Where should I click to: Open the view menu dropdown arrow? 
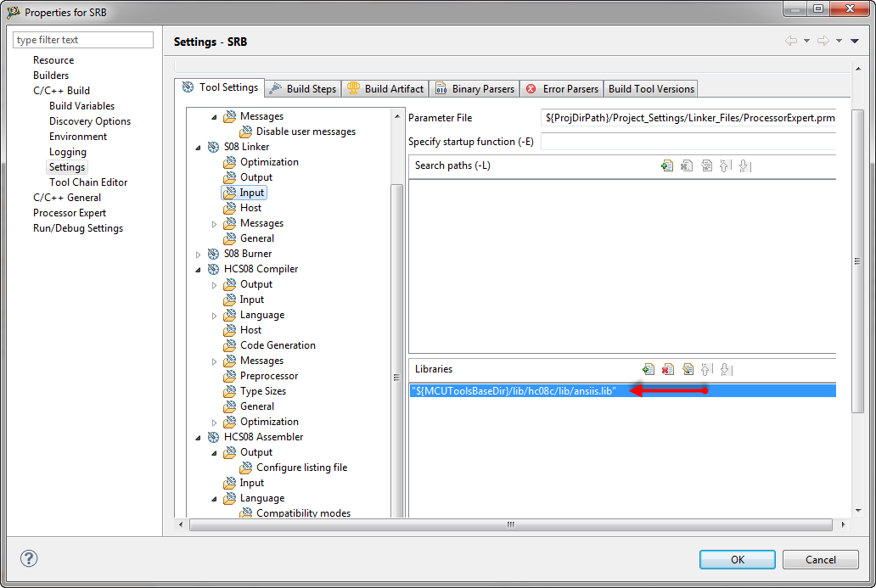click(x=854, y=41)
